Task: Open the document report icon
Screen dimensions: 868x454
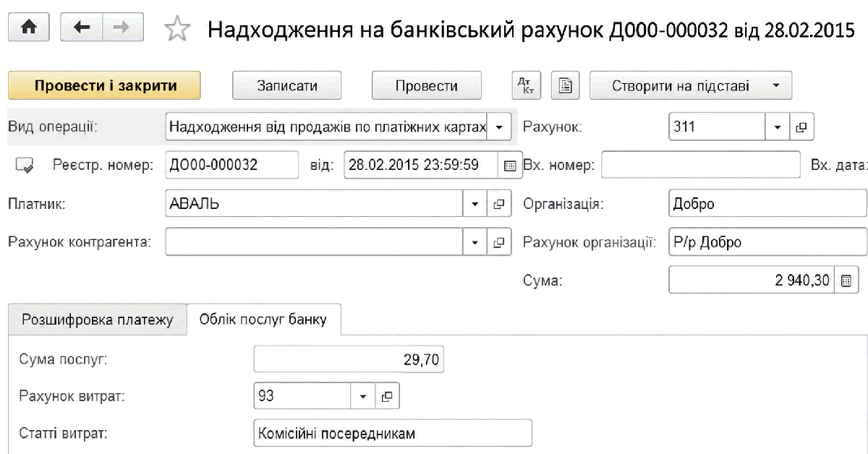Action: click(x=566, y=85)
